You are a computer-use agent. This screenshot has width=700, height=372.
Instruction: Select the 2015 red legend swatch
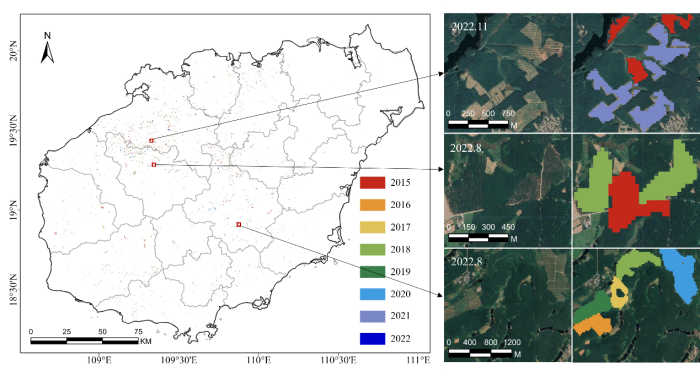[x=372, y=183]
